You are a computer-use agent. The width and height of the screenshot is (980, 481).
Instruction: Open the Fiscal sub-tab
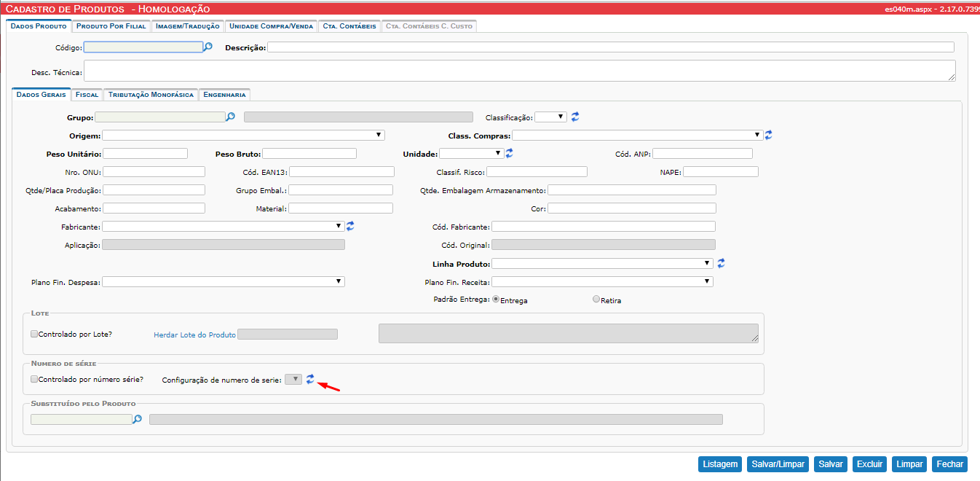(x=87, y=95)
